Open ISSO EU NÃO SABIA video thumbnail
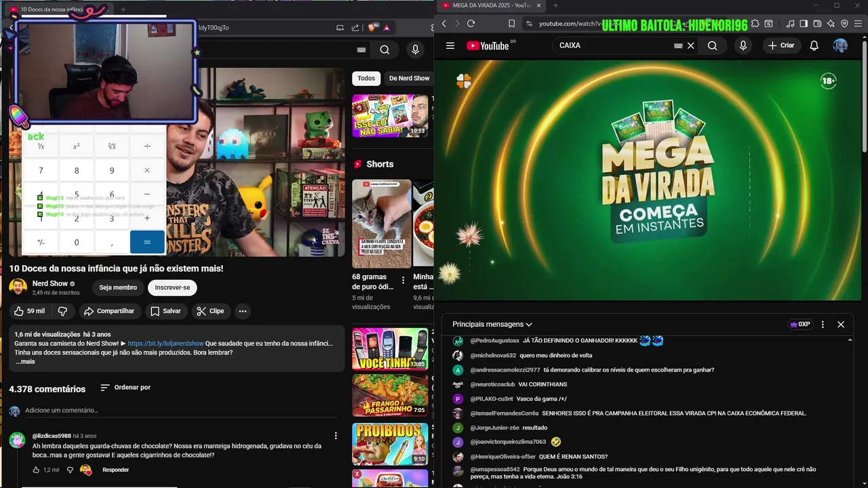The width and height of the screenshot is (868, 488). (390, 115)
